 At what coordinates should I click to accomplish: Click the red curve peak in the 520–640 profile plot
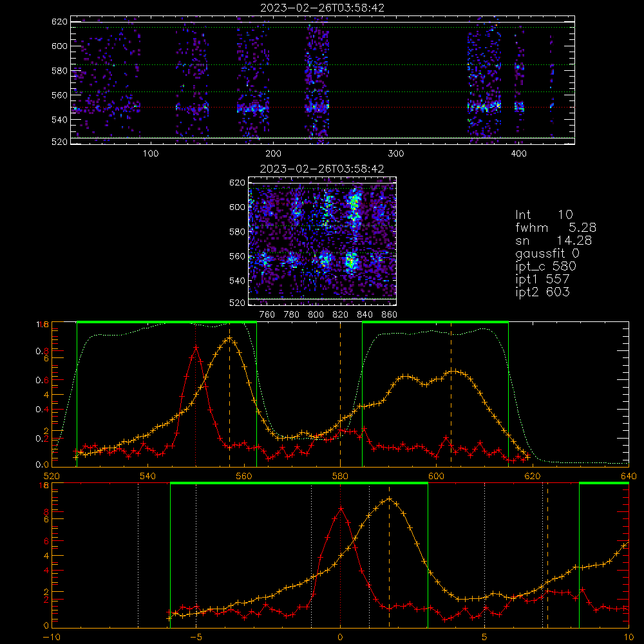click(x=196, y=348)
